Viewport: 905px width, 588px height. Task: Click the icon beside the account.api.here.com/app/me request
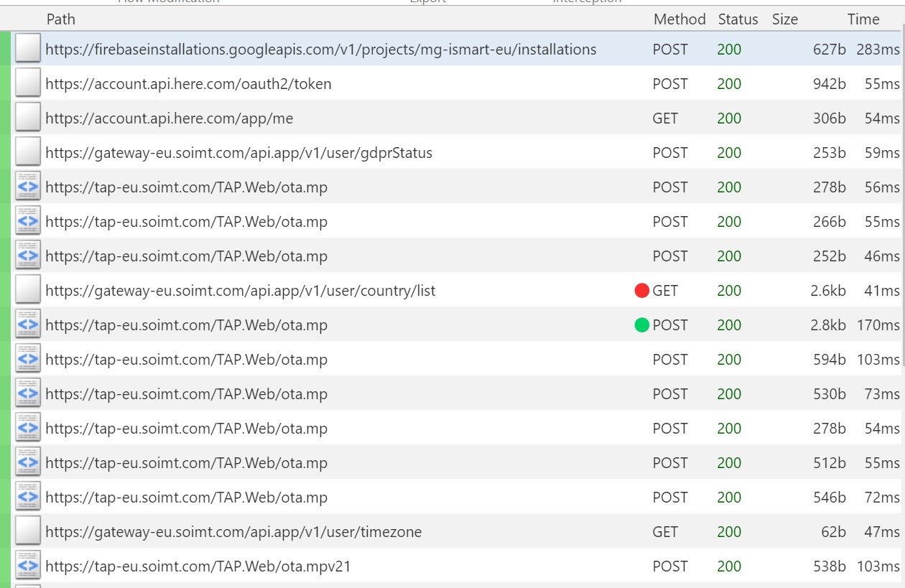pos(28,118)
